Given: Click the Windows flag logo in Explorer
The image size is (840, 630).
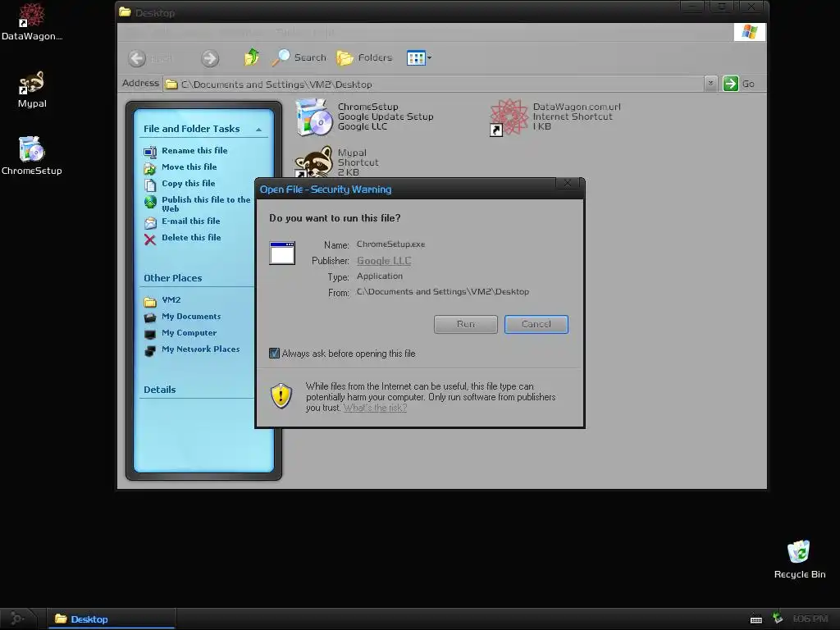Looking at the screenshot, I should [750, 32].
